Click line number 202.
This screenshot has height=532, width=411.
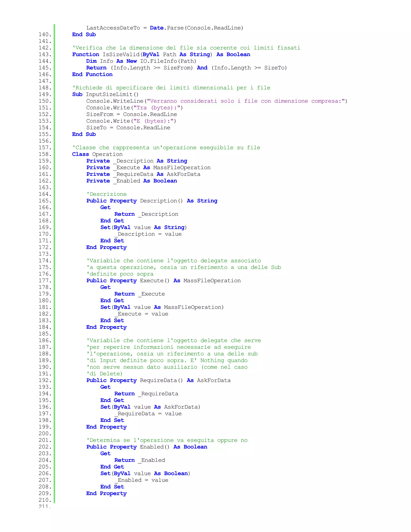[x=45, y=447]
